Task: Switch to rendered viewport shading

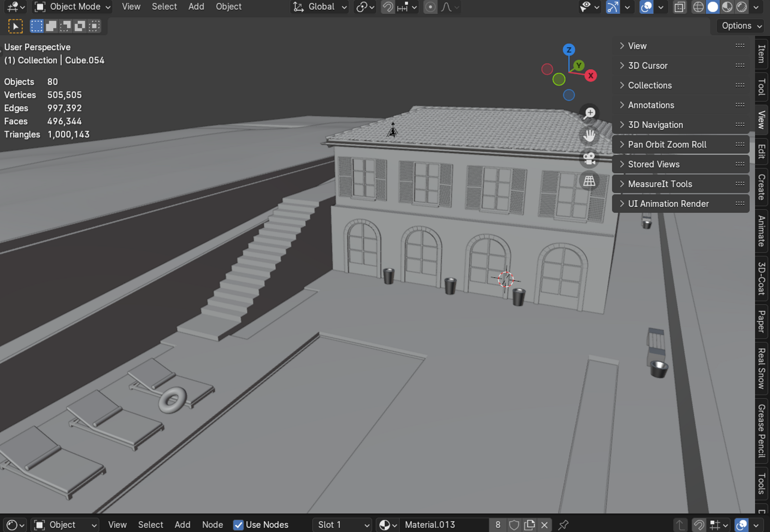Action: coord(741,7)
